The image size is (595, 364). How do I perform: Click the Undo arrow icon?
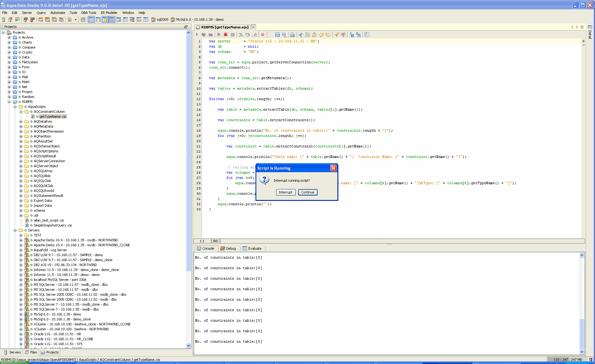click(x=321, y=35)
